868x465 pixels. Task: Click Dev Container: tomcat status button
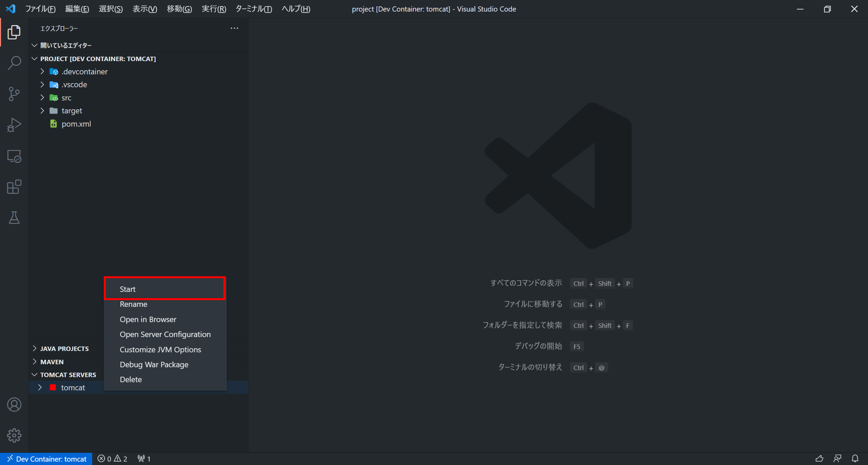47,459
